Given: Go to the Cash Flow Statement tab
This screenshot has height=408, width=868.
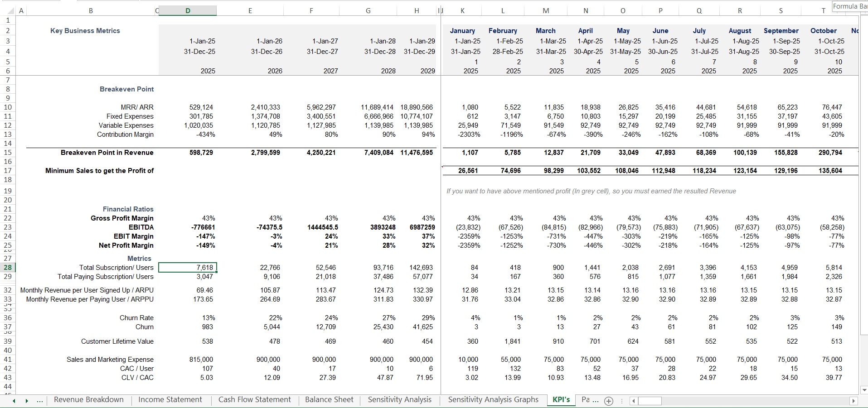Looking at the screenshot, I should click(254, 400).
